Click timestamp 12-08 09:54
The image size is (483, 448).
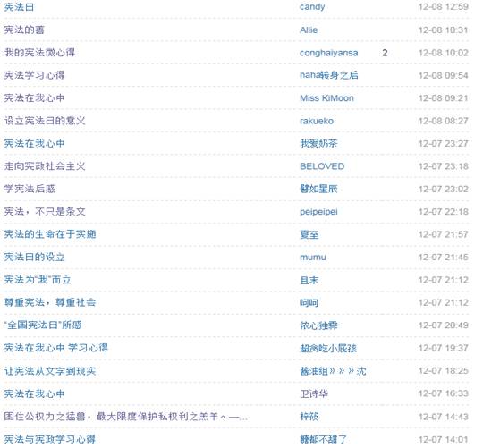444,75
